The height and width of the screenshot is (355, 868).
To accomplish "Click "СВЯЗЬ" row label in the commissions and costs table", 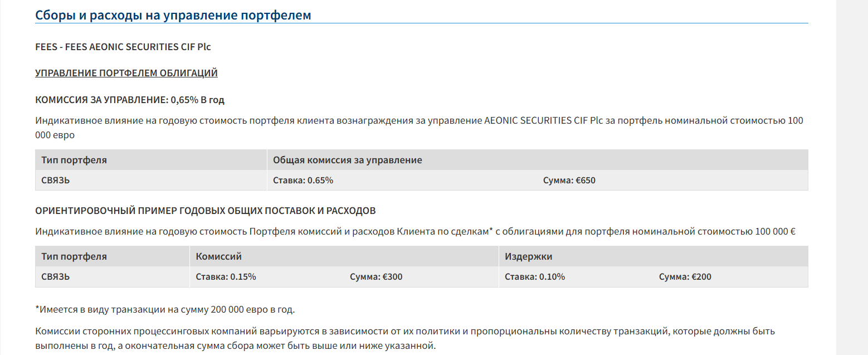I will point(56,277).
